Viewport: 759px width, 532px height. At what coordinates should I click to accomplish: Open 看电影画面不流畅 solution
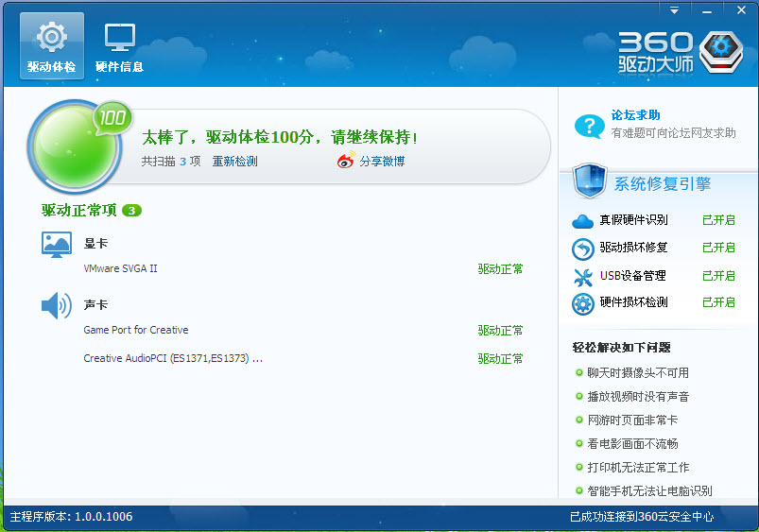(x=632, y=444)
